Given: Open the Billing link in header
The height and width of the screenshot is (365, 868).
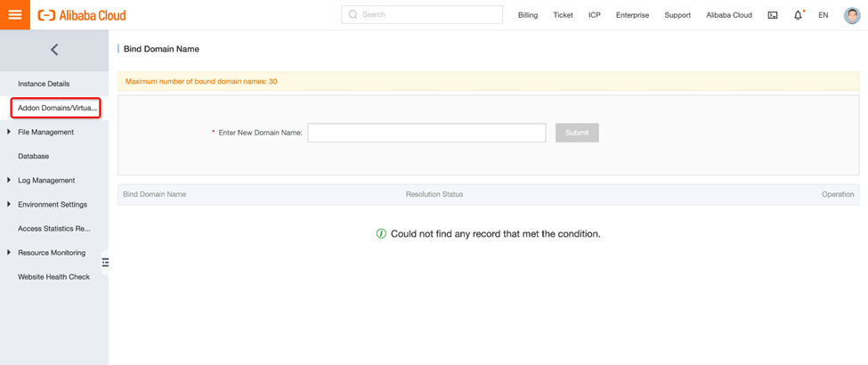Looking at the screenshot, I should pyautogui.click(x=528, y=15).
